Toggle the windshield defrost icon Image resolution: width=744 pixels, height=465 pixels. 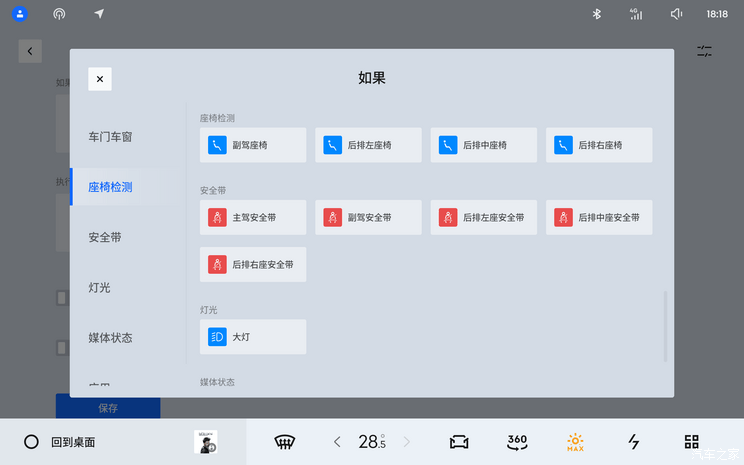(x=285, y=442)
